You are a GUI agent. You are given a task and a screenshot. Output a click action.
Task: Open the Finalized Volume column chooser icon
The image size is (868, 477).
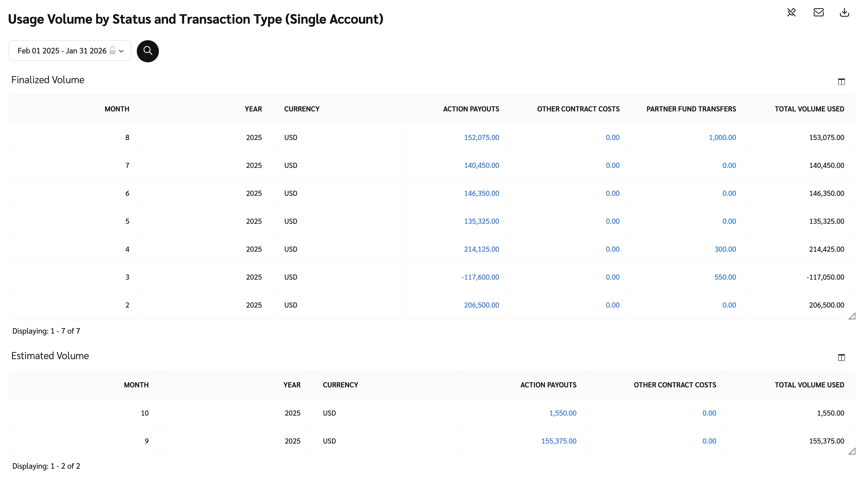point(841,82)
